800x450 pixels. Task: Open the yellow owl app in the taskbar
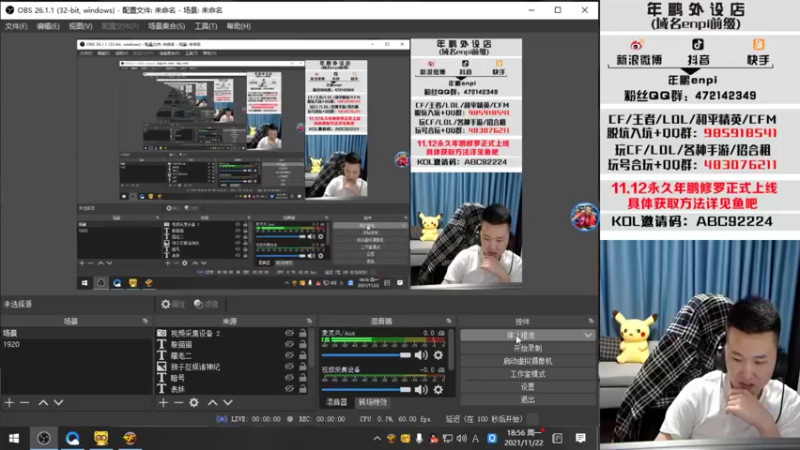[x=101, y=438]
